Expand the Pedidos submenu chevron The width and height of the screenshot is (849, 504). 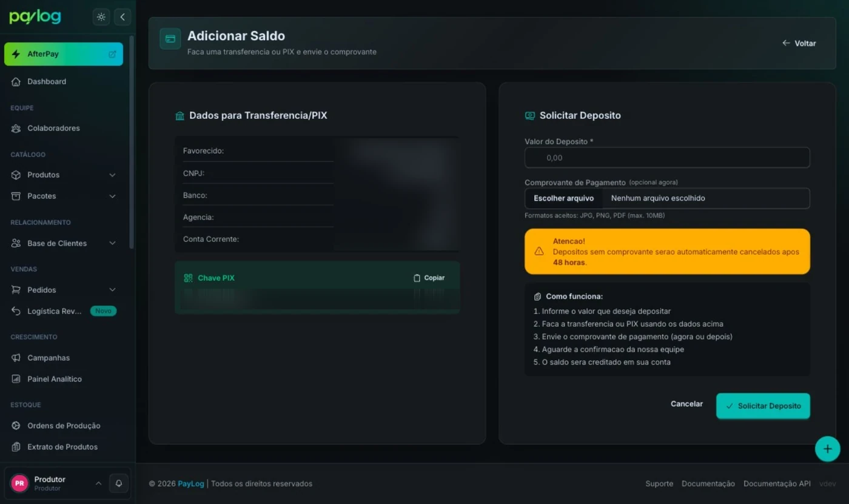tap(112, 290)
